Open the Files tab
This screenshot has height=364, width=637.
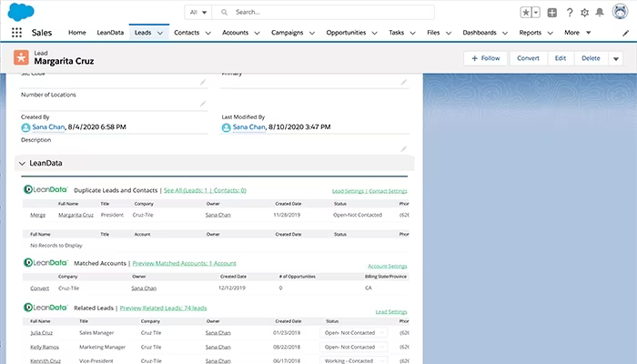point(433,33)
